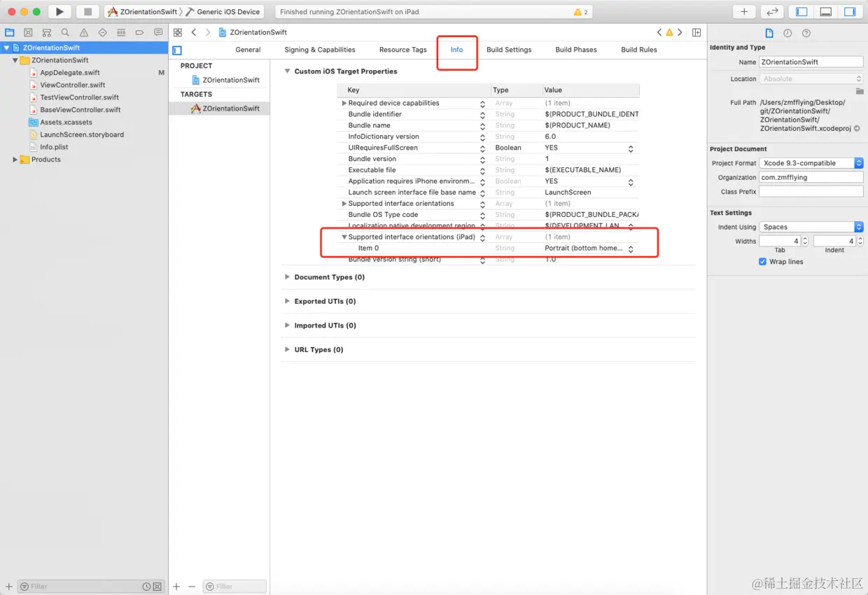Viewport: 868px width, 595px height.
Task: Toggle the right inspector panel
Action: click(850, 12)
